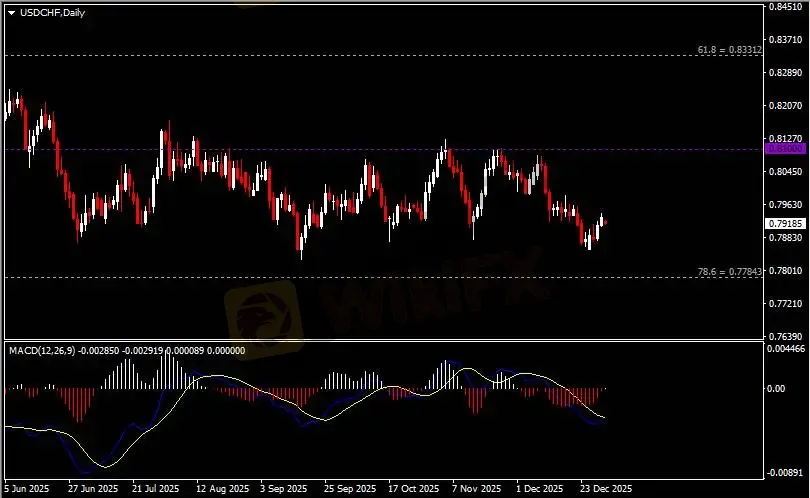Select the 61.8 = 0.83312 Fibonacci label

(x=729, y=50)
